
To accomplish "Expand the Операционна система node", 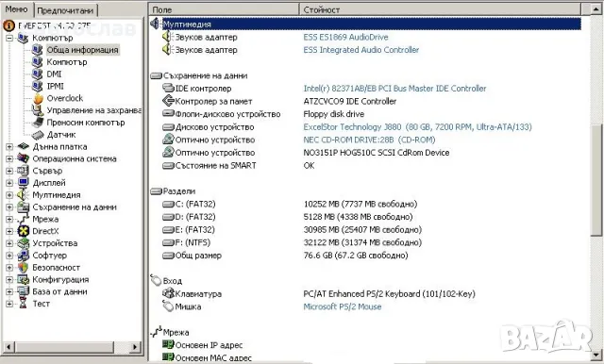I will pyautogui.click(x=9, y=158).
